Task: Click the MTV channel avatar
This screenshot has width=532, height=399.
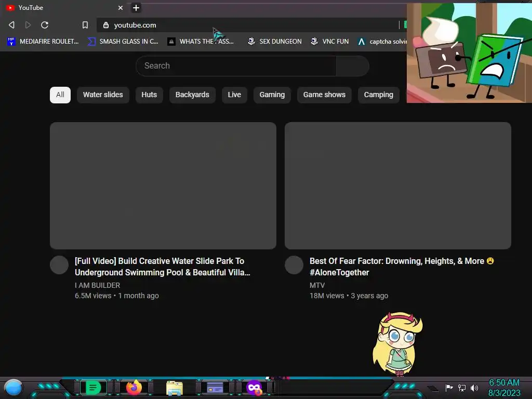Action: click(294, 265)
